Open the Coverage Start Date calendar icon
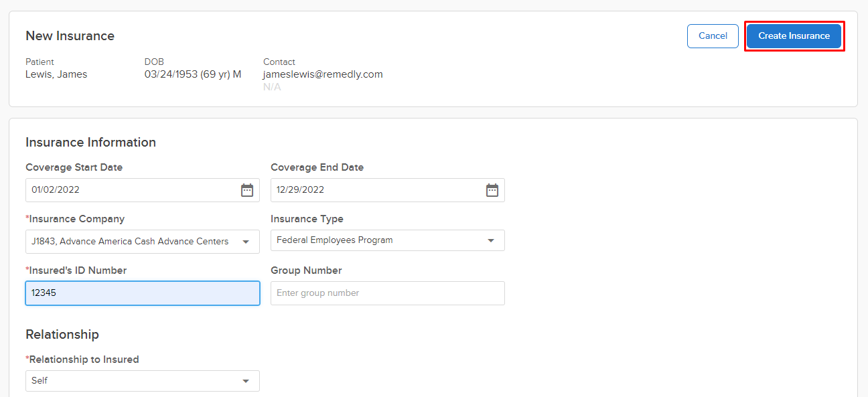The image size is (868, 397). (x=247, y=190)
